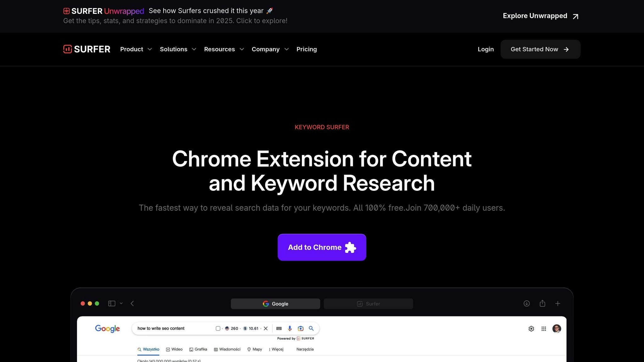644x362 pixels.
Task: Open the Explore Unwrapped link
Action: (x=541, y=16)
